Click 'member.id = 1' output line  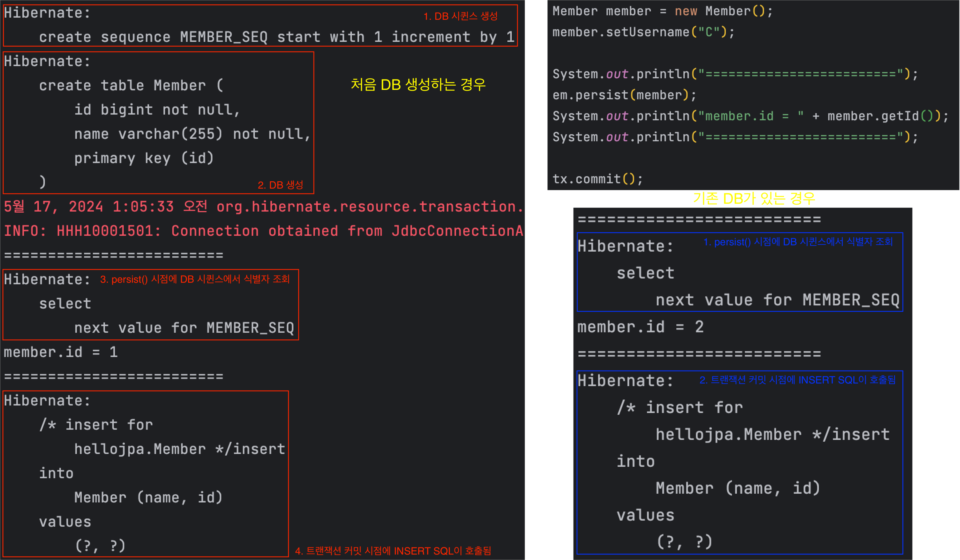[61, 352]
